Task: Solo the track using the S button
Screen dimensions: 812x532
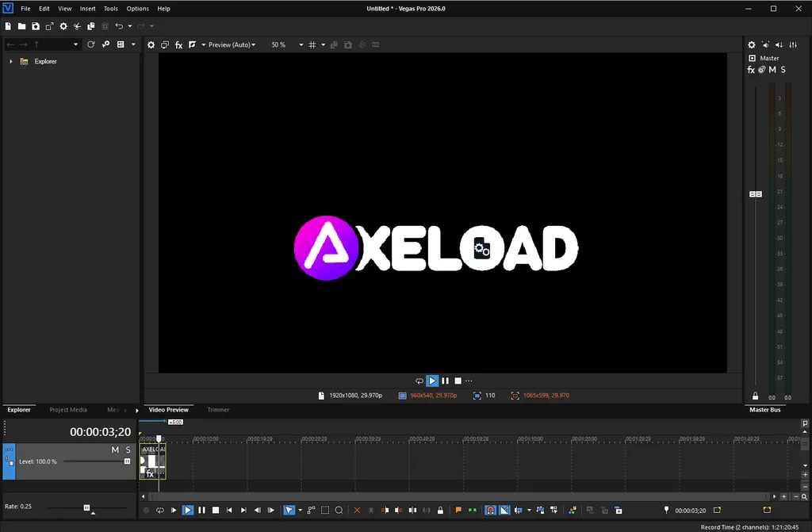Action: pos(128,450)
